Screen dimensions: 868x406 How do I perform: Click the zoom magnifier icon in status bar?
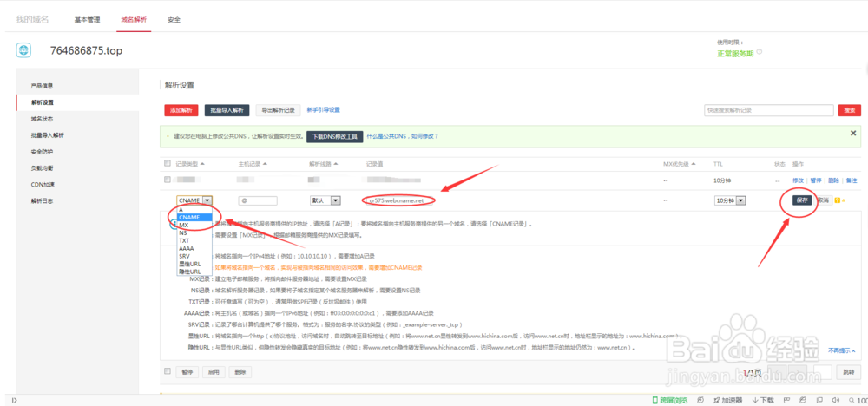[851, 400]
